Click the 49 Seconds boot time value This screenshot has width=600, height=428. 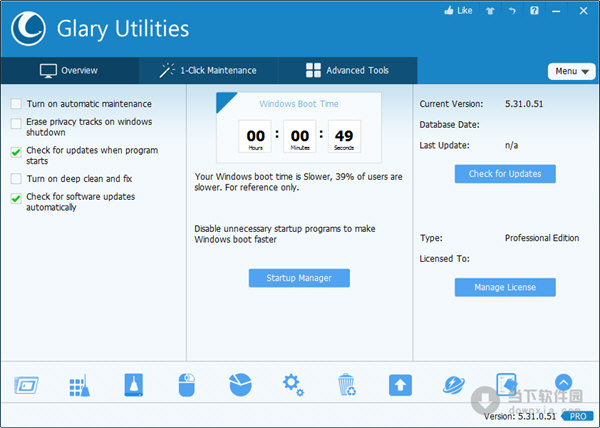[344, 137]
